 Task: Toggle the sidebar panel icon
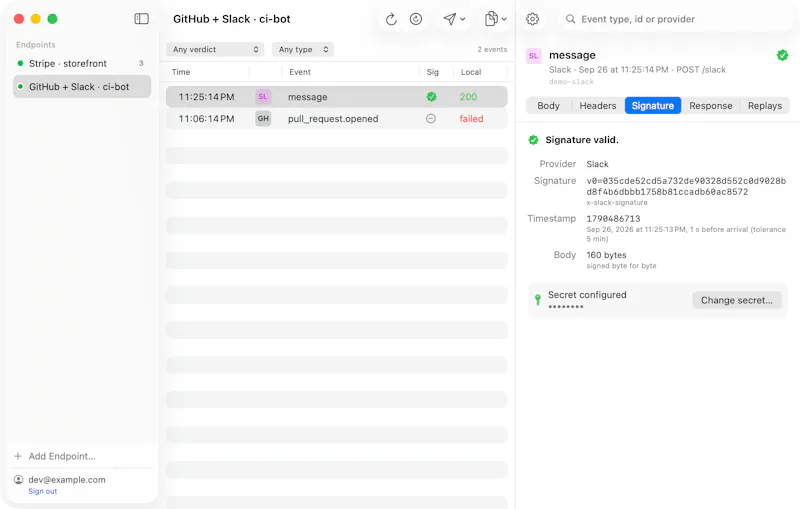click(x=141, y=19)
